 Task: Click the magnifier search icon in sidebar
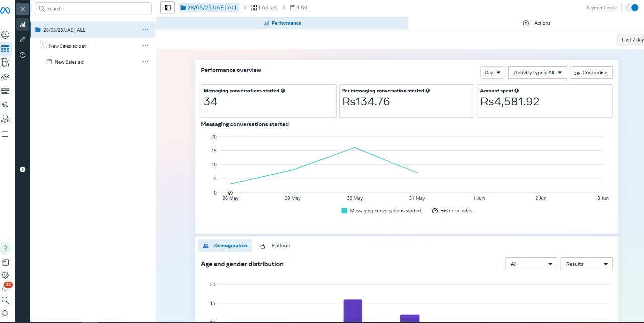[x=5, y=300]
